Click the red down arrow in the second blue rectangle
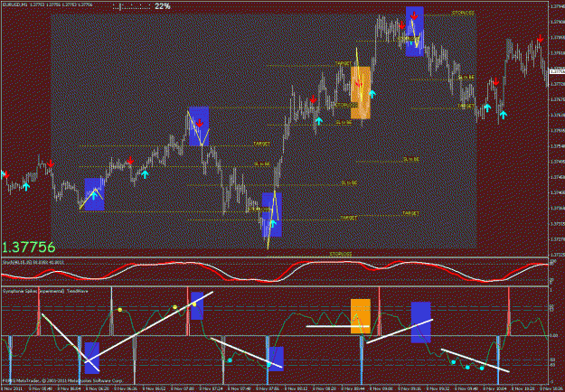The image size is (565, 392). coord(199,124)
